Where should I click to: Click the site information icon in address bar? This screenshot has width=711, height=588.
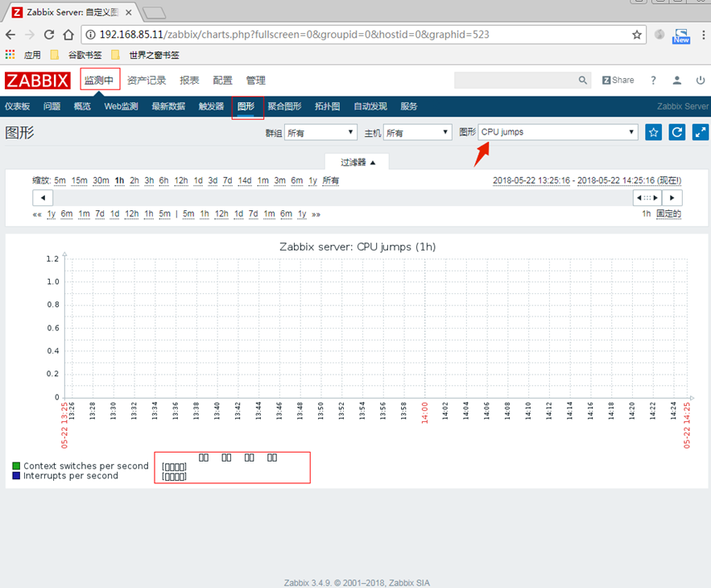click(91, 35)
